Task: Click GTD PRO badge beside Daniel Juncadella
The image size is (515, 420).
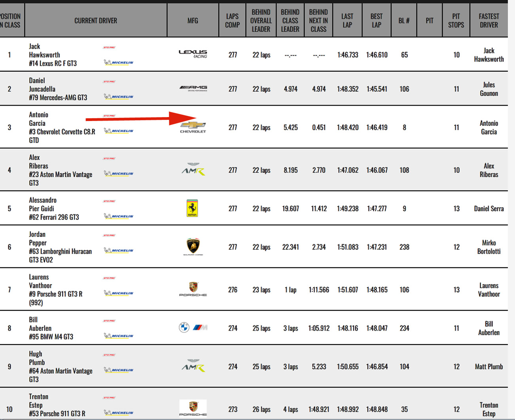Action: pos(109,81)
